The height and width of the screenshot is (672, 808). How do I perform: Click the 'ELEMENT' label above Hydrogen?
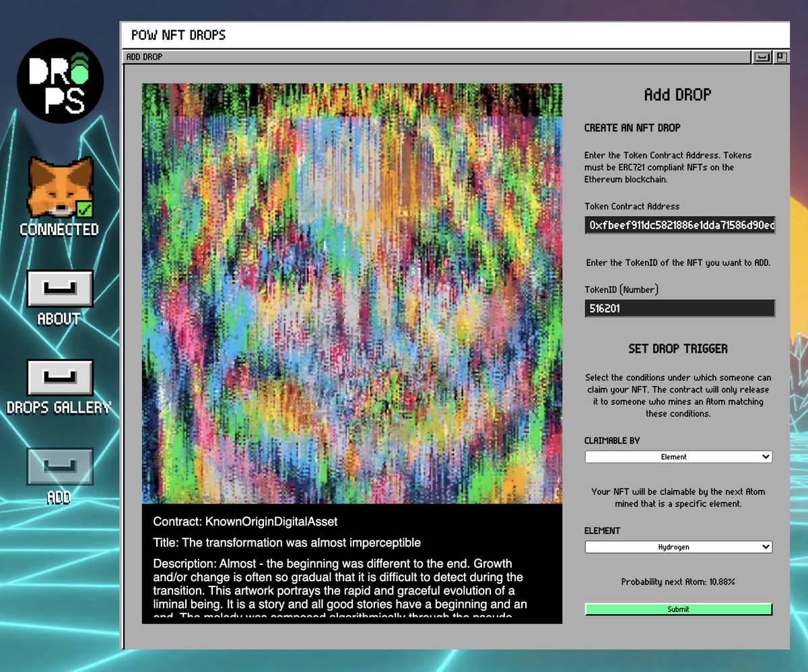(x=602, y=531)
